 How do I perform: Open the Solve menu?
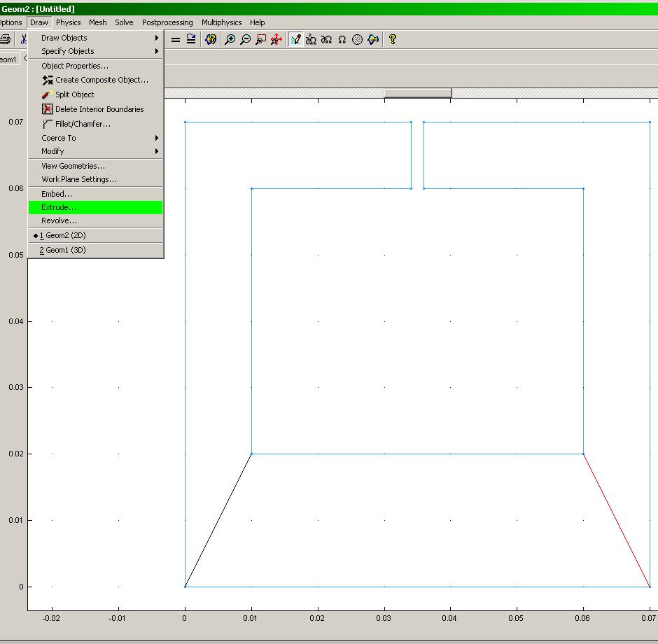pos(124,22)
